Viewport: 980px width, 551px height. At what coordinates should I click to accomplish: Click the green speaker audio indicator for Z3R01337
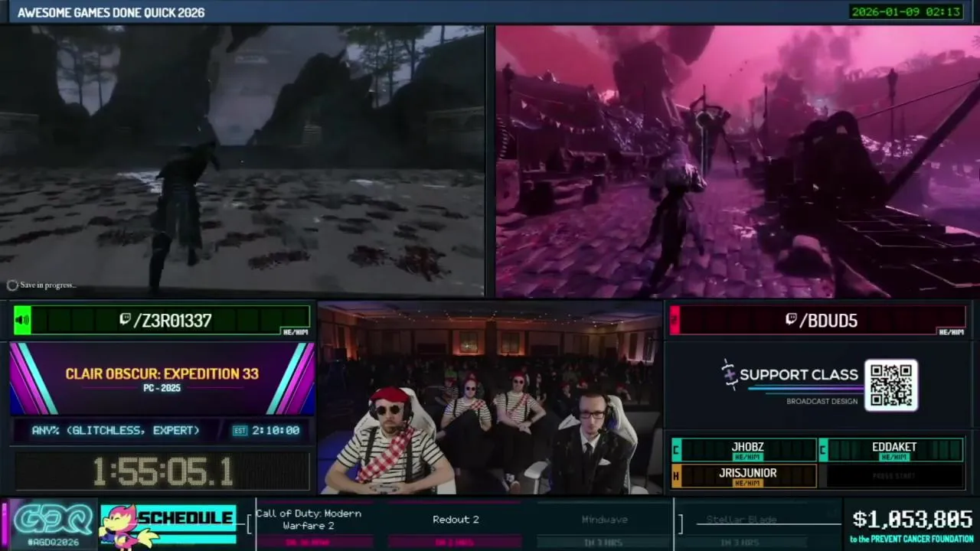pos(22,321)
